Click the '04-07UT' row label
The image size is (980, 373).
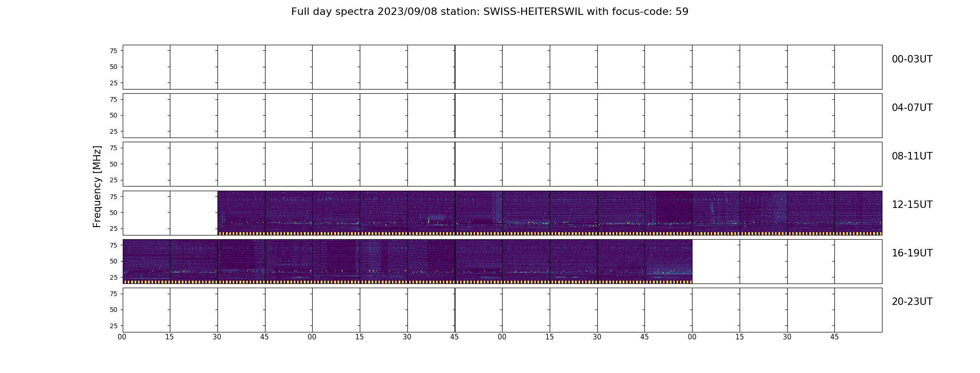(x=912, y=108)
